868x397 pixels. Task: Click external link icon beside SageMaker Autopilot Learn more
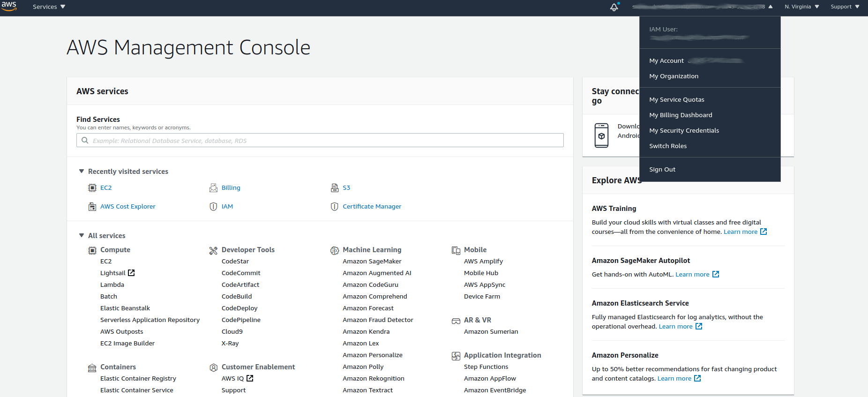[716, 274]
